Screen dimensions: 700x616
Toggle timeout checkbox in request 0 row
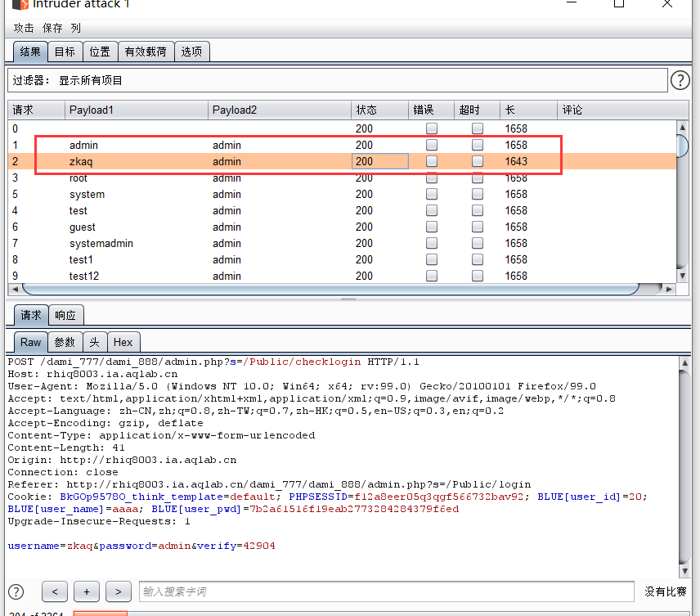(x=478, y=128)
